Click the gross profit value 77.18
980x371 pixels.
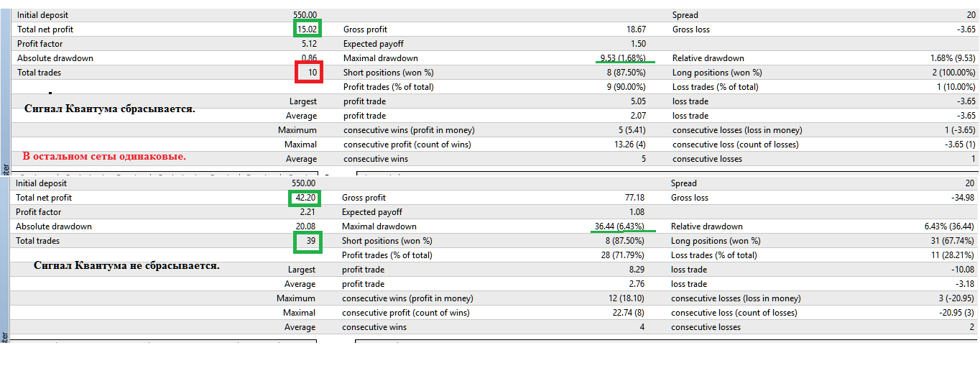(x=634, y=198)
